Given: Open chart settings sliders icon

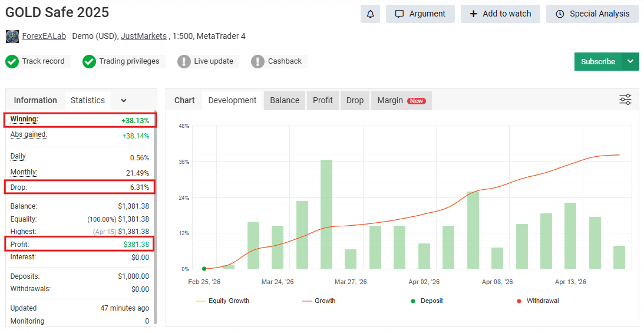Looking at the screenshot, I should tap(625, 100).
